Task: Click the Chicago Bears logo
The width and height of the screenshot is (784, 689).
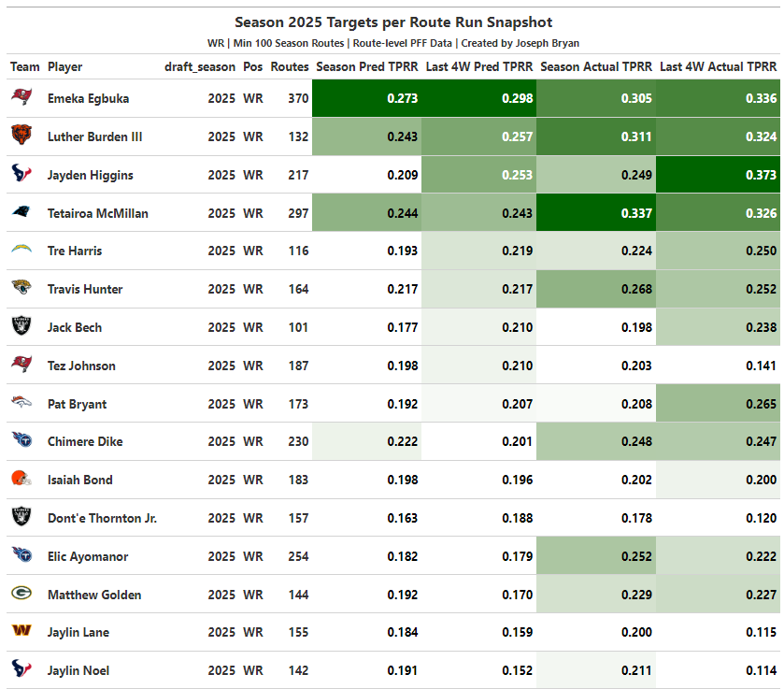Action: point(21,136)
